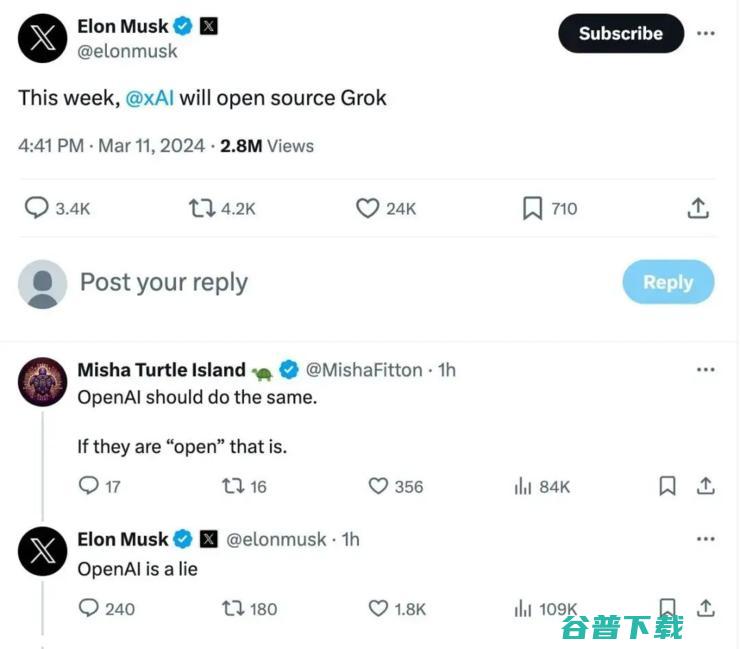This screenshot has width=740, height=649.
Task: Open Misha Turtle Island's profile avatar
Action: point(43,381)
